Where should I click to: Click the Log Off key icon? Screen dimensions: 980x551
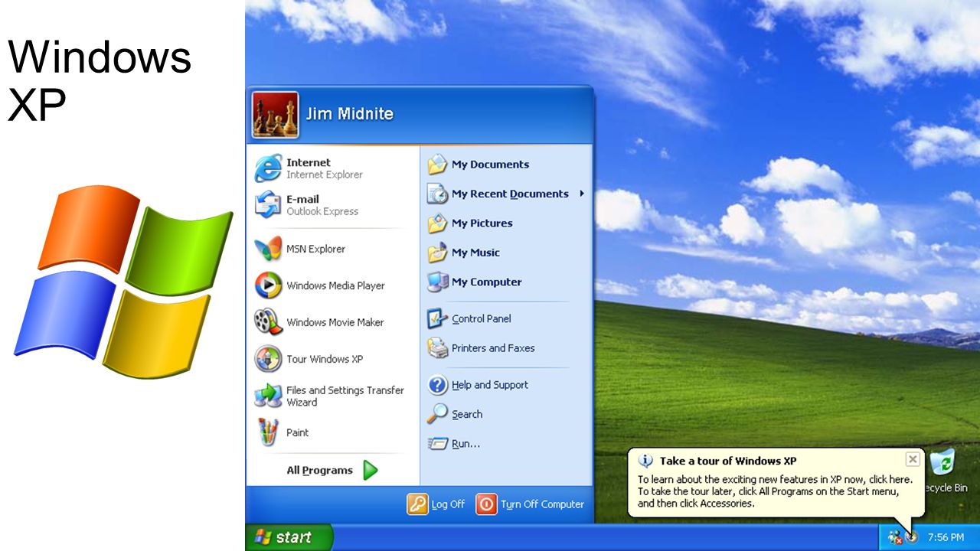tap(417, 504)
